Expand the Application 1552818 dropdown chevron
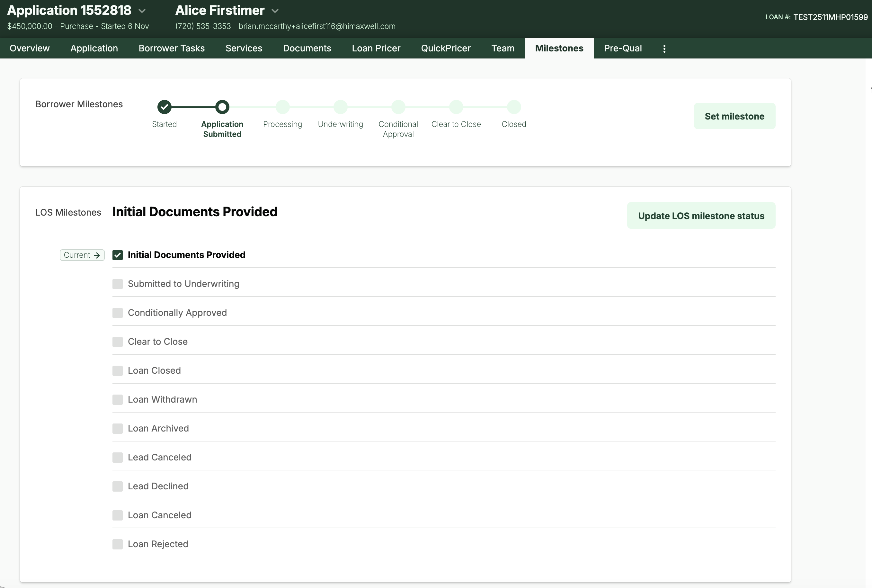Screen dimensions: 872x588 click(142, 11)
